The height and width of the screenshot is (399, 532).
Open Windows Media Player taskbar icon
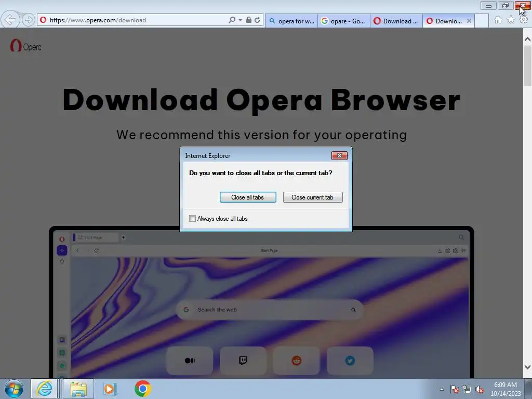tap(110, 389)
